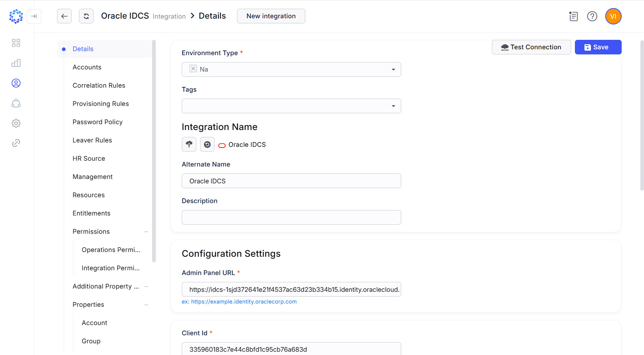Switch to the Accounts section
This screenshot has width=644, height=355.
(87, 67)
